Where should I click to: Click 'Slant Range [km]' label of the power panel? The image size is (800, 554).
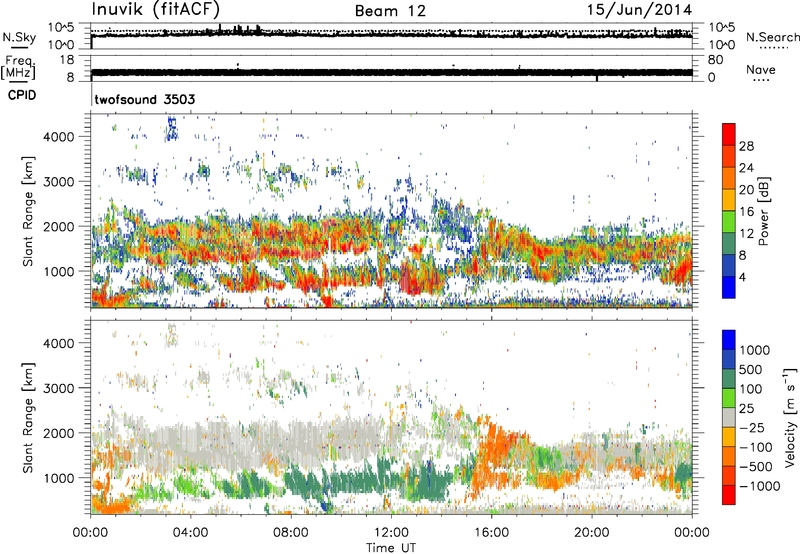tap(29, 211)
